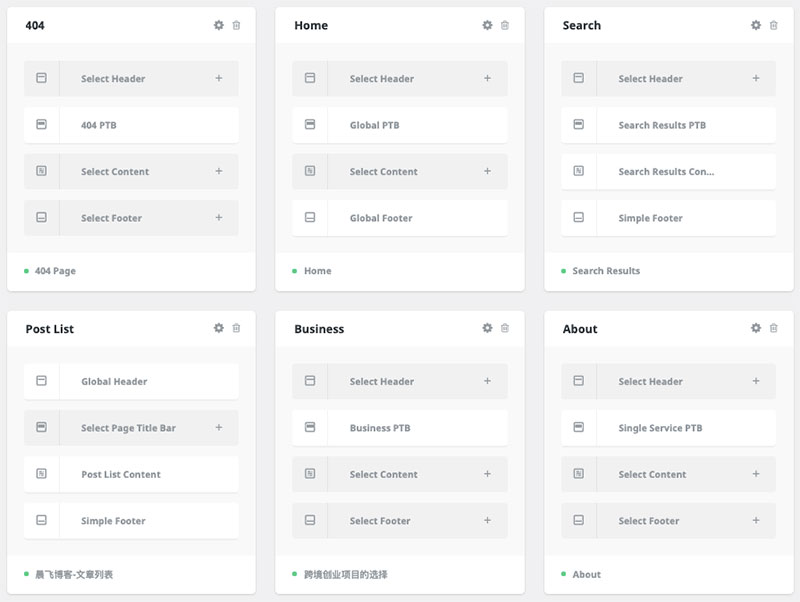Click the plus on 404 Select Header
Viewport: 800px width, 602px height.
tap(218, 78)
